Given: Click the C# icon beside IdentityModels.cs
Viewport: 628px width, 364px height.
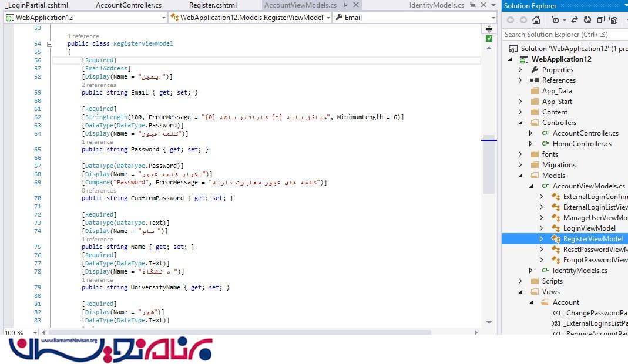Looking at the screenshot, I should click(x=545, y=270).
